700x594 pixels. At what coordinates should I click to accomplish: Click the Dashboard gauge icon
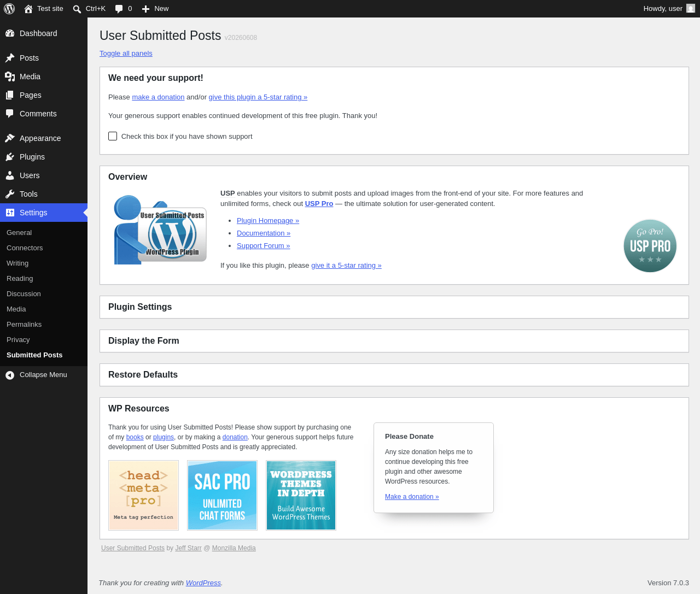coord(10,33)
